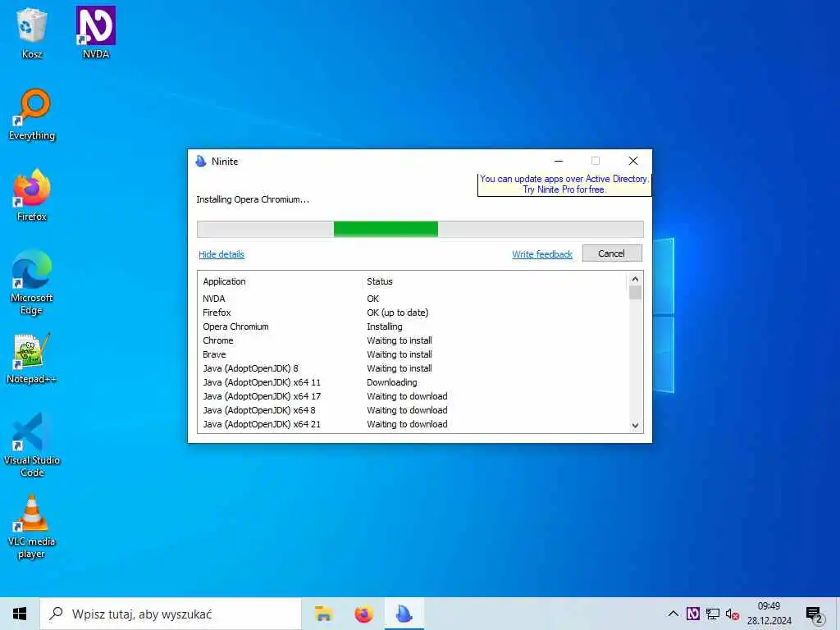Close the Ninite window
The height and width of the screenshot is (630, 840).
[632, 161]
